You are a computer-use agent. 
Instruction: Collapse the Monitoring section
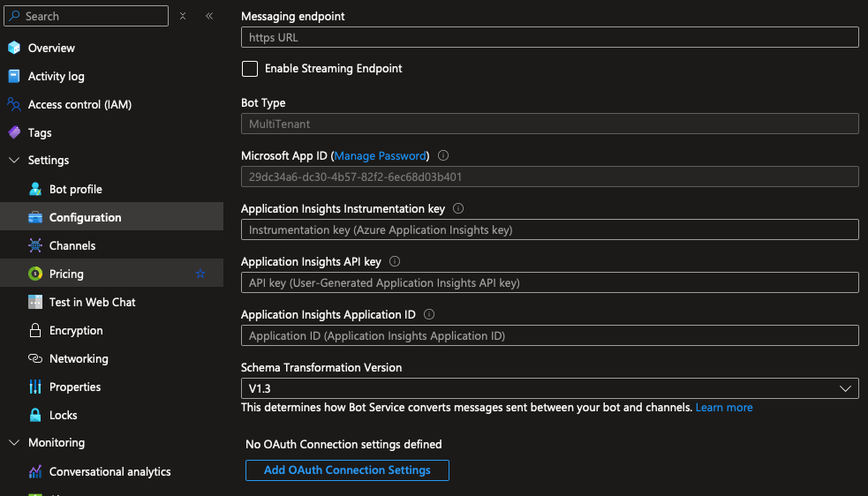[13, 443]
